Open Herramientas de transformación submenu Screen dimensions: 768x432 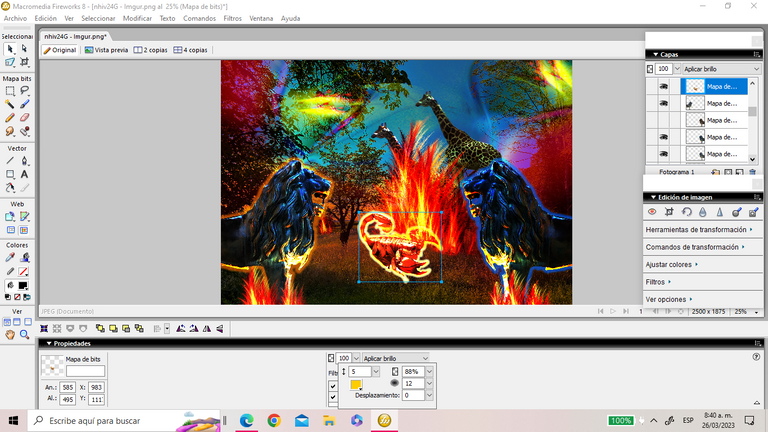tap(699, 230)
